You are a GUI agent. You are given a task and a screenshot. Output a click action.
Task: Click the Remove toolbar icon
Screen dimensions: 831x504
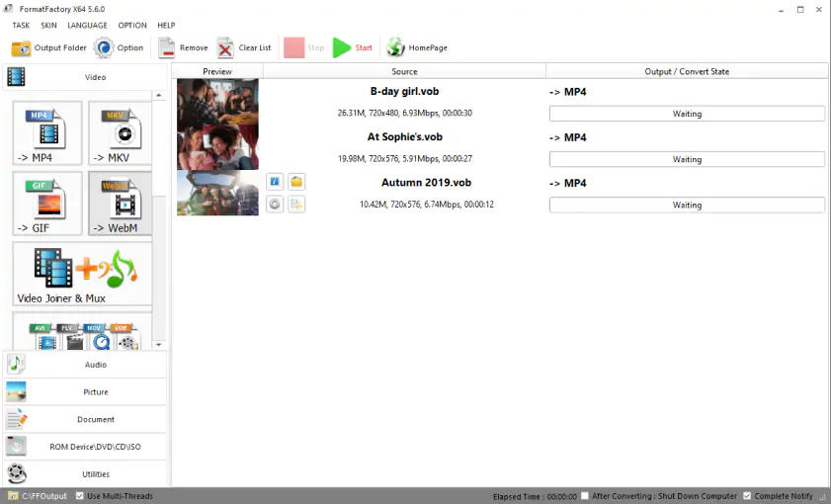click(166, 47)
